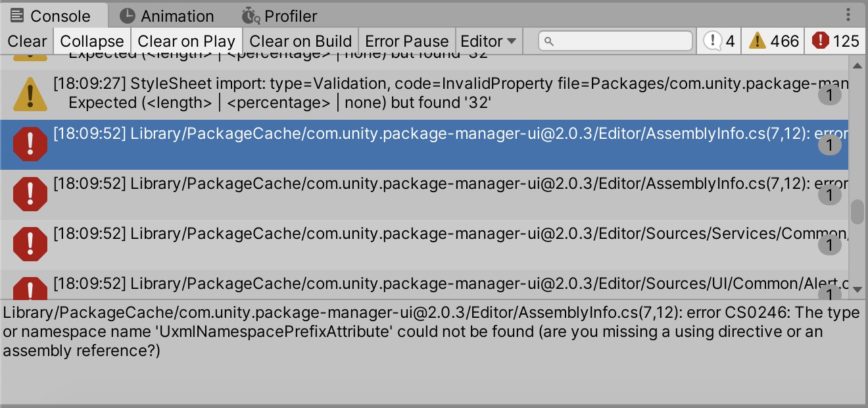The width and height of the screenshot is (868, 408).
Task: Click the error icon on the selected AssemblyInfo.cs entry
Action: (30, 144)
